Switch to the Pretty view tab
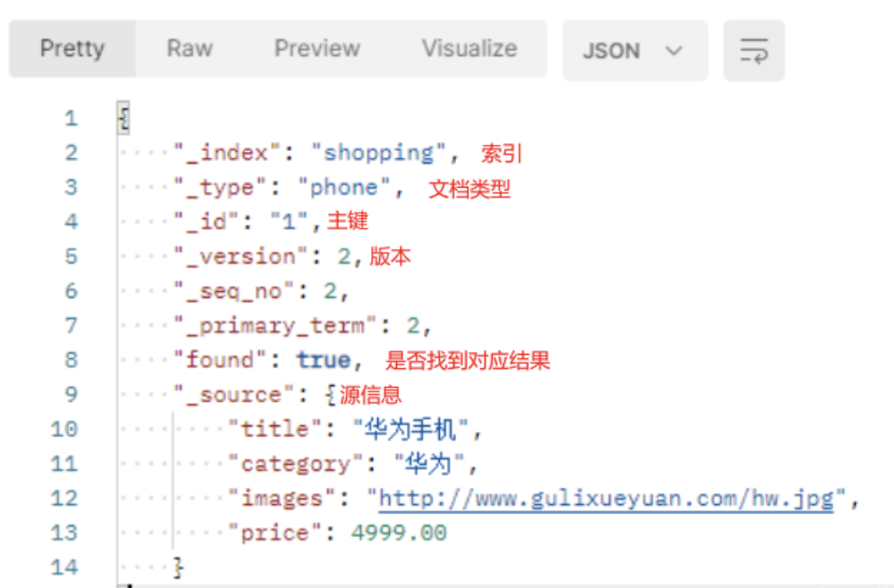Image resolution: width=894 pixels, height=588 pixels. (72, 48)
